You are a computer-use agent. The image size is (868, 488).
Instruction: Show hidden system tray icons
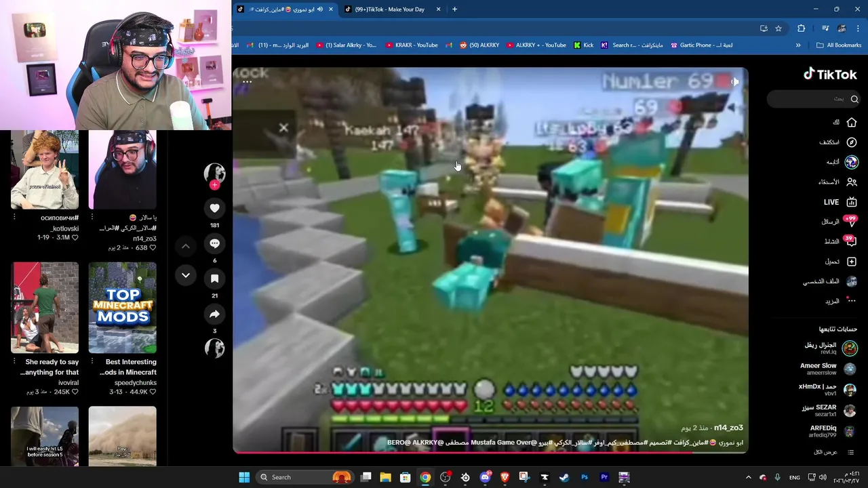[749, 477]
